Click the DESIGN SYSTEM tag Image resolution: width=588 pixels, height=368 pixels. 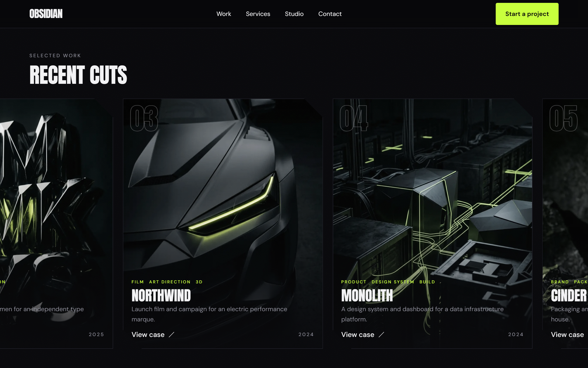(x=393, y=282)
